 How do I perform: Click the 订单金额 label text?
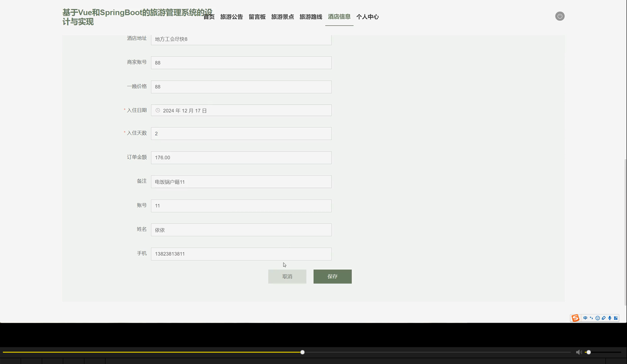click(x=137, y=157)
